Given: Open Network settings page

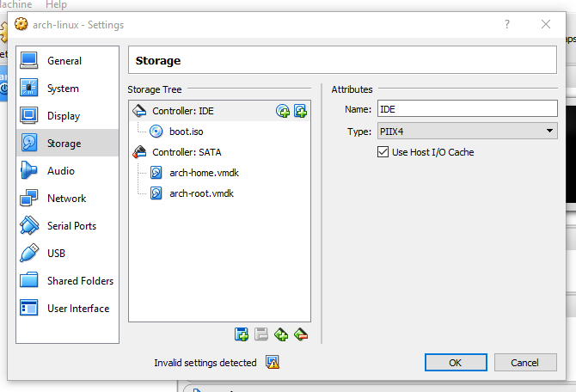Looking at the screenshot, I should click(x=68, y=199).
